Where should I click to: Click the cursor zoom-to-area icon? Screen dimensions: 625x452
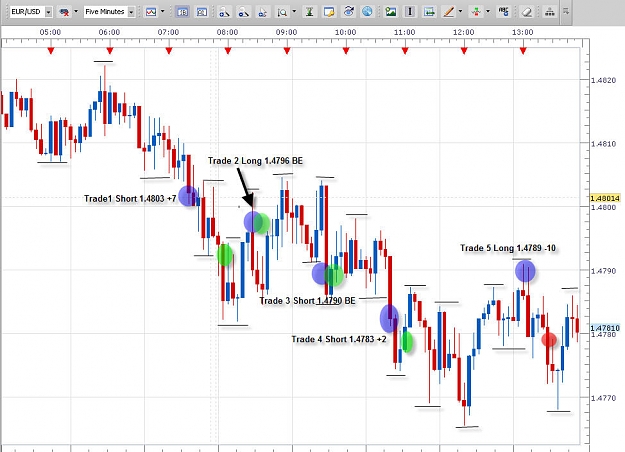(262, 12)
